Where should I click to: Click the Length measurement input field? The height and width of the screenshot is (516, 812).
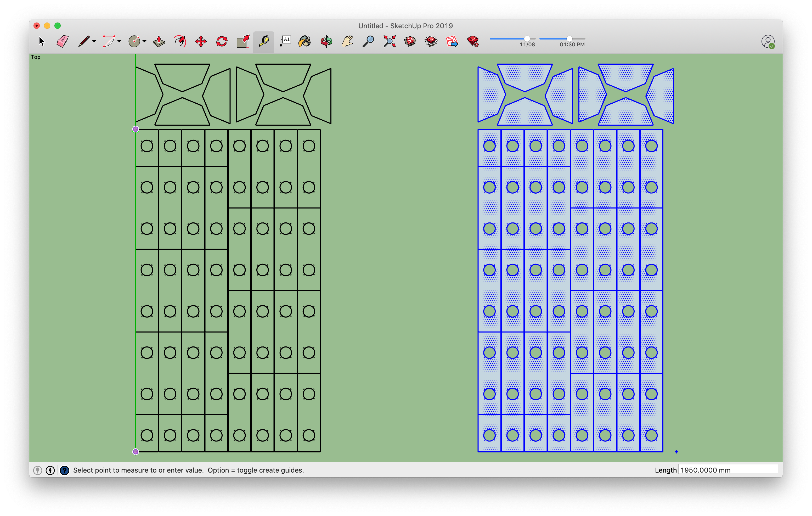point(728,470)
